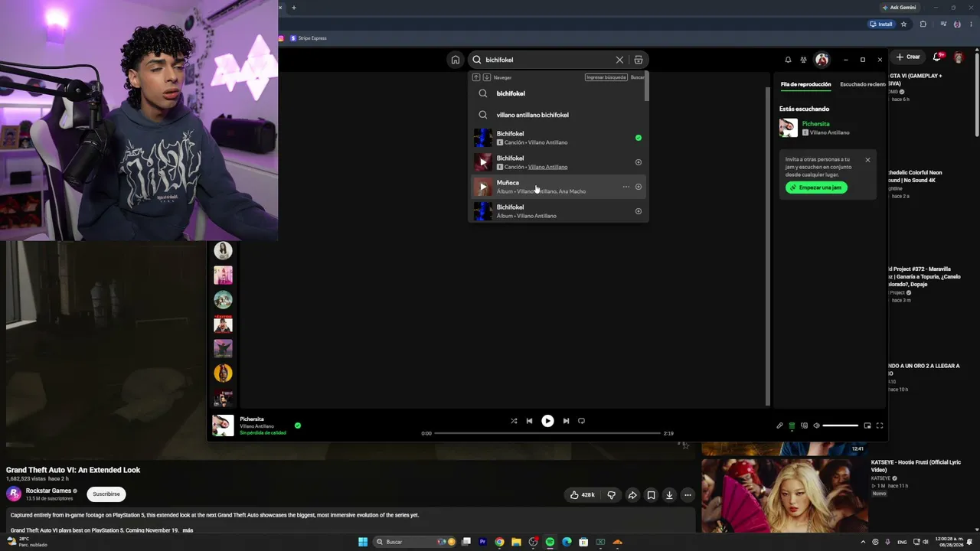Open Spotify lyrics microphone icon
Viewport: 980px width, 551px height.
779,425
